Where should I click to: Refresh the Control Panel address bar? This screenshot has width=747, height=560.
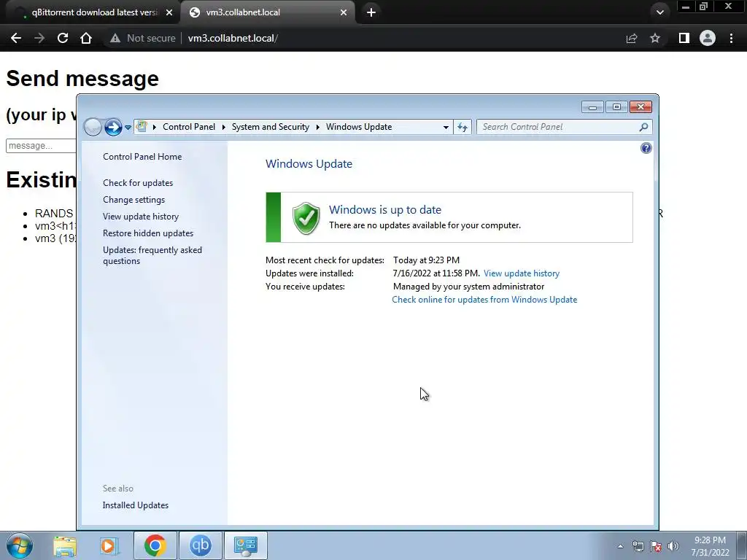coord(462,127)
